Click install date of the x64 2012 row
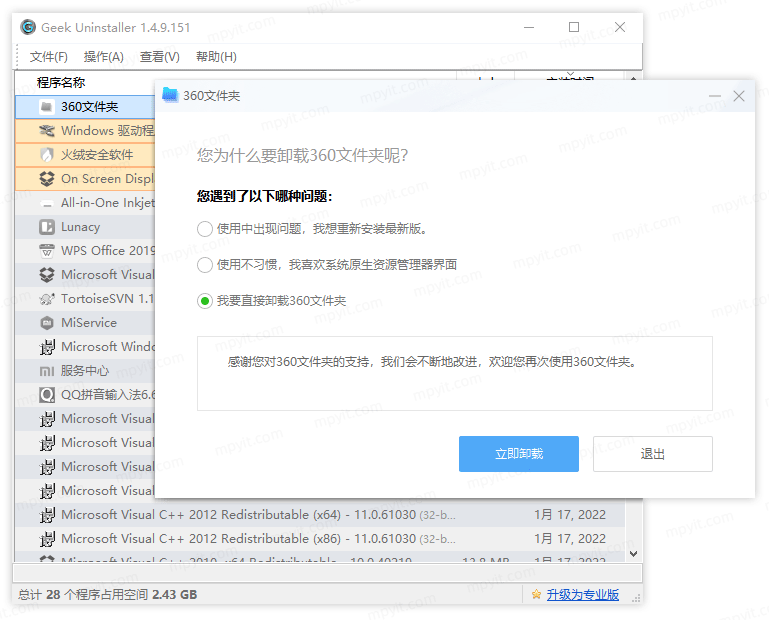 570,515
